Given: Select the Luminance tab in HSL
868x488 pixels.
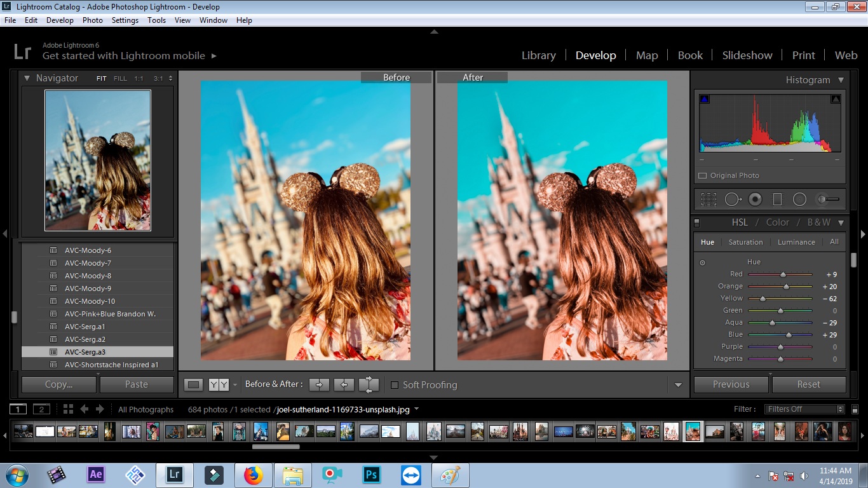Looking at the screenshot, I should tap(796, 242).
